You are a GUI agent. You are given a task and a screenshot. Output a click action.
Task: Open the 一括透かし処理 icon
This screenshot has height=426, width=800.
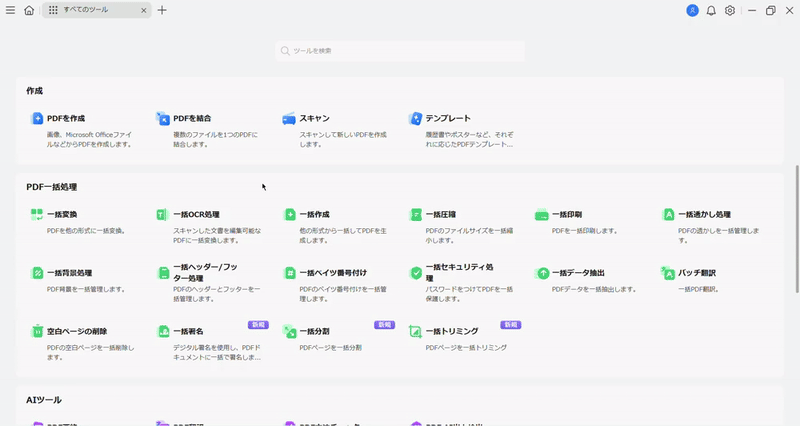668,215
